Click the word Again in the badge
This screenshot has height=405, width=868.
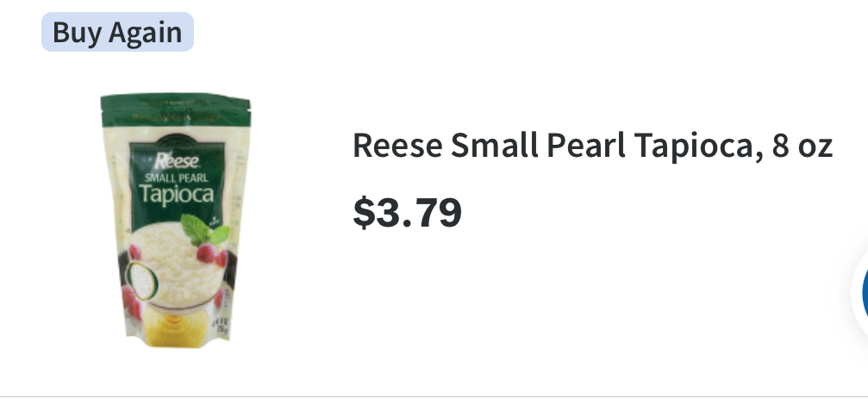click(145, 34)
